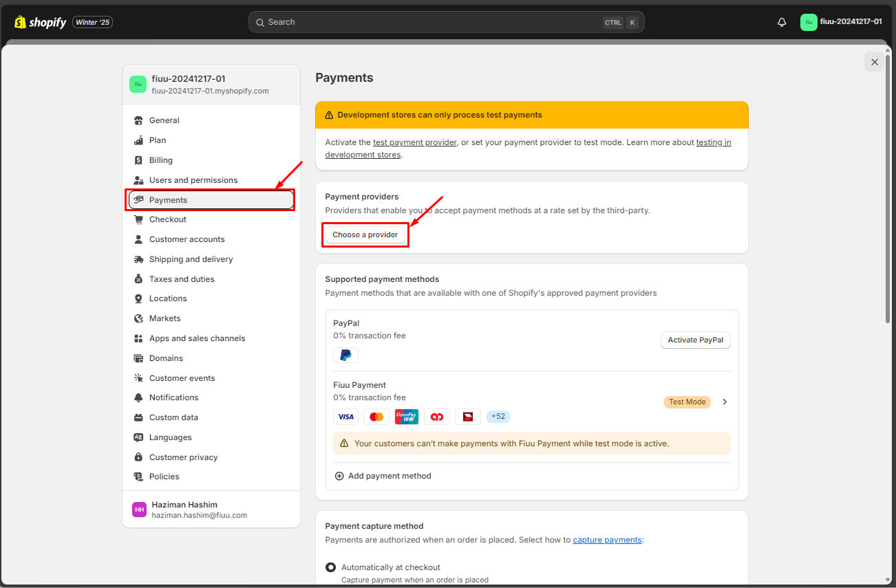Screen dimensions: 896x588
Task: Click the Customer events cursor icon
Action: coord(138,378)
